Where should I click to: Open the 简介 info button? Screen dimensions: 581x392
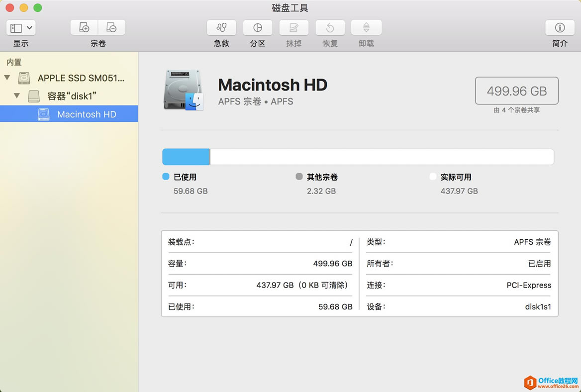[x=560, y=27]
